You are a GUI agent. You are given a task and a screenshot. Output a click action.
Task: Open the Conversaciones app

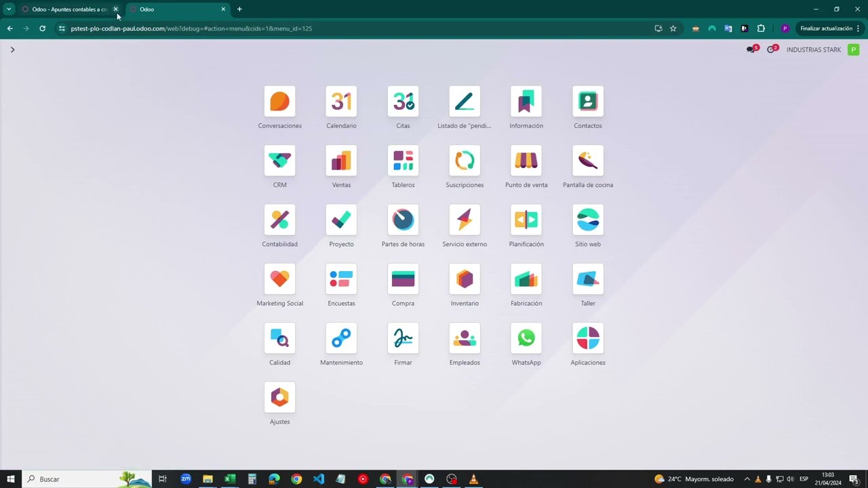tap(279, 102)
